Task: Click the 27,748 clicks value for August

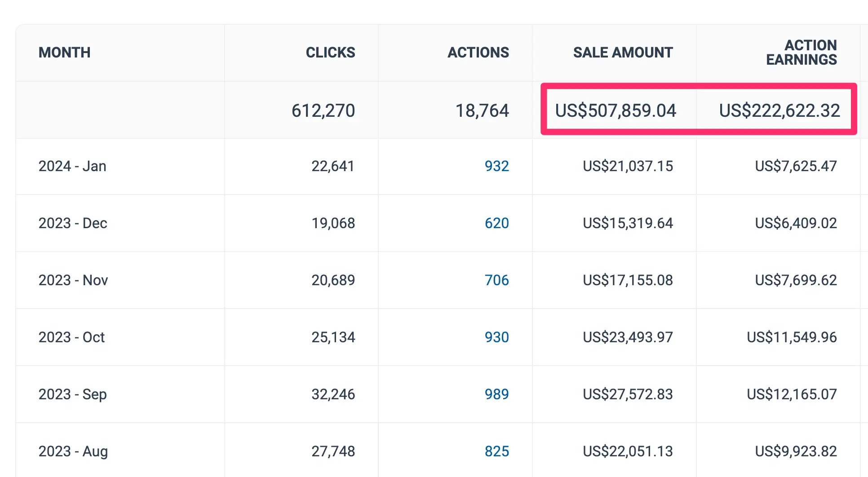Action: pyautogui.click(x=333, y=451)
